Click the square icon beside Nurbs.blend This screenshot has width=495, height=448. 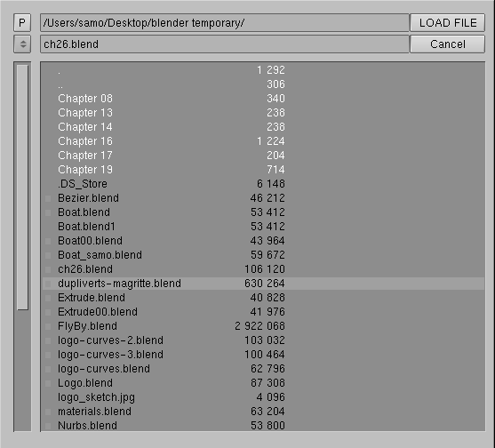[x=48, y=426]
